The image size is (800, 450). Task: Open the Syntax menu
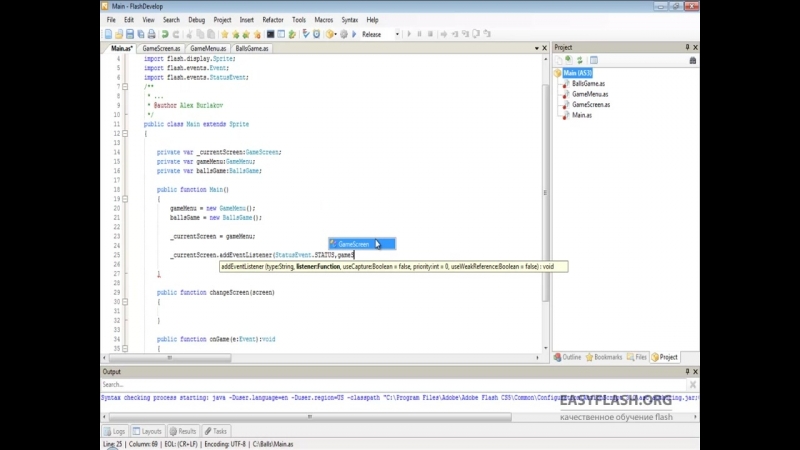click(x=349, y=20)
